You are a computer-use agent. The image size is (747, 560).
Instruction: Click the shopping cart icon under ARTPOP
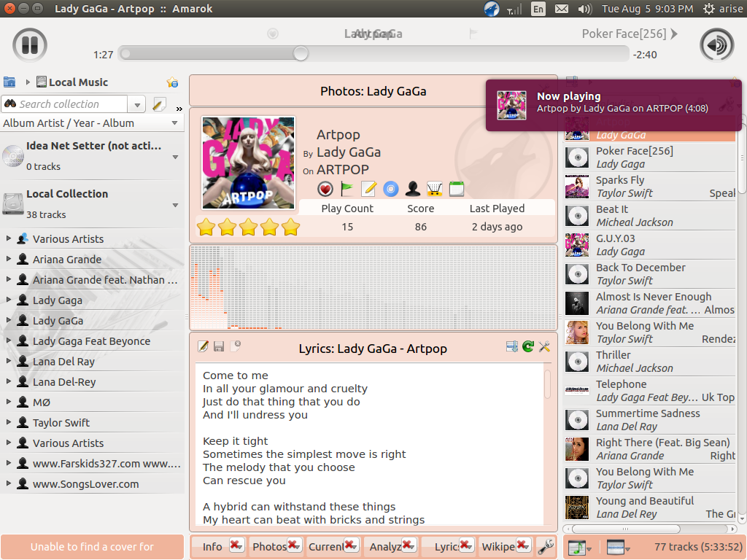pos(434,189)
